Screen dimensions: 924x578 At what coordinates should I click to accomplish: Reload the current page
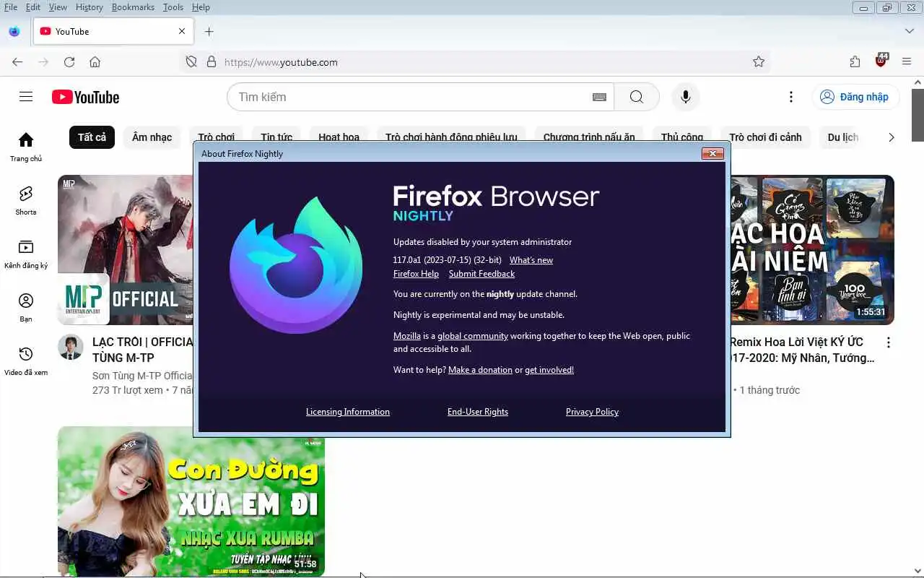(x=69, y=62)
